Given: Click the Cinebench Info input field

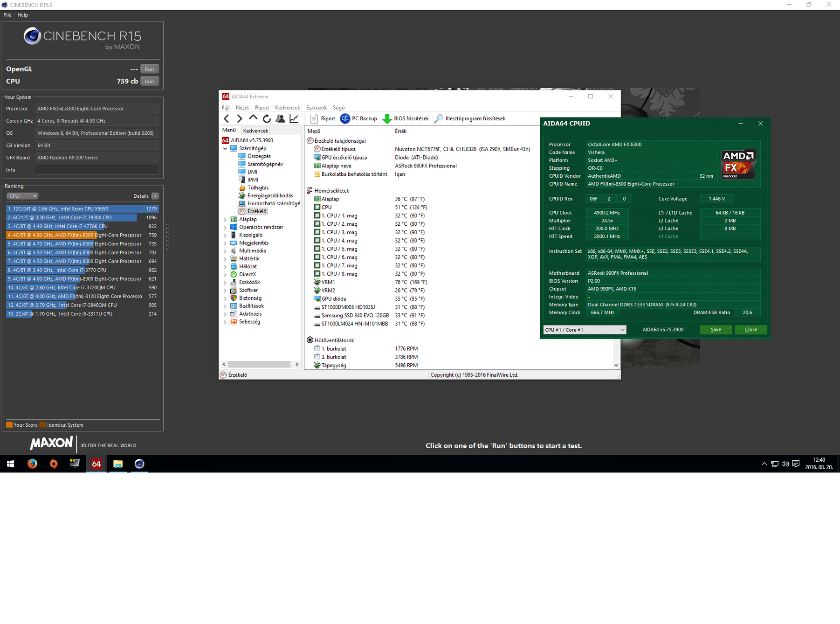Looking at the screenshot, I should click(x=97, y=170).
